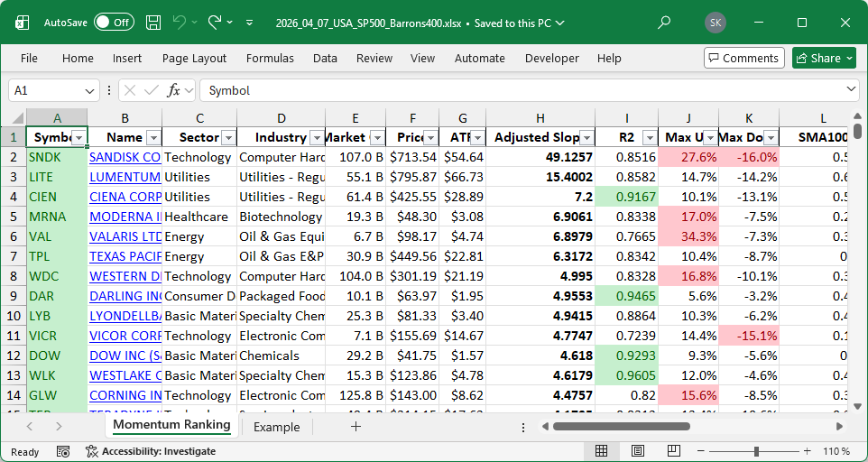The width and height of the screenshot is (868, 462).
Task: Switch to Page Break Preview icon
Action: tap(673, 451)
